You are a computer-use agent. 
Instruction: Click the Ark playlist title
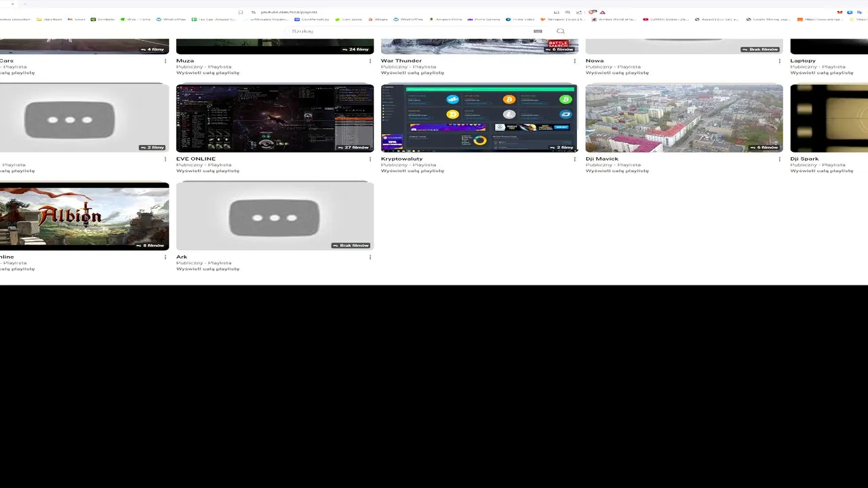pyautogui.click(x=182, y=258)
